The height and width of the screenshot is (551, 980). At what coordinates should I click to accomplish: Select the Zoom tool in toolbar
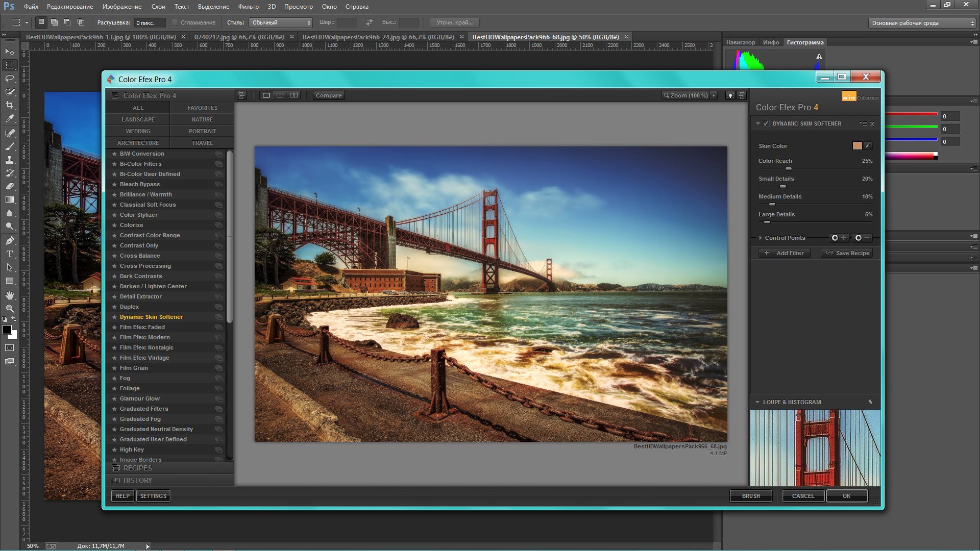coord(9,309)
